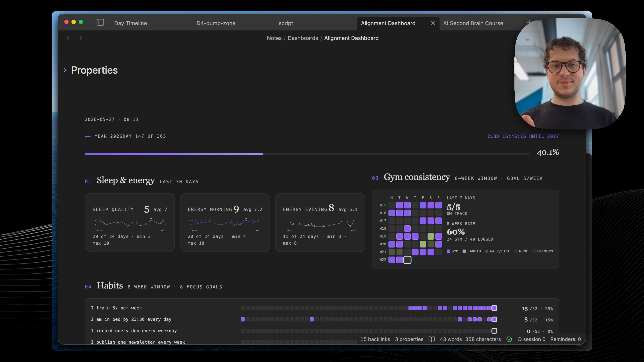Open the Energy Evening card
644x362 pixels.
coord(320,223)
